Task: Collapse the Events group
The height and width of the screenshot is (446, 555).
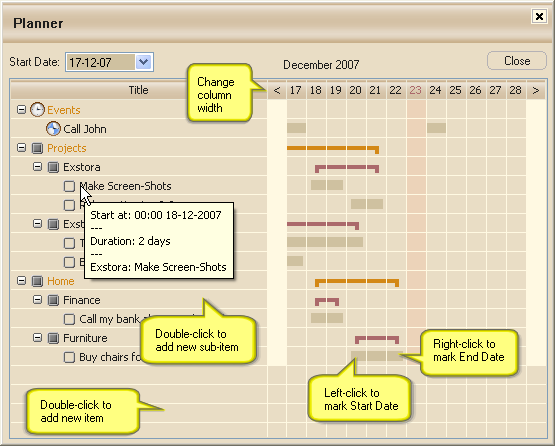Action: pyautogui.click(x=21, y=109)
